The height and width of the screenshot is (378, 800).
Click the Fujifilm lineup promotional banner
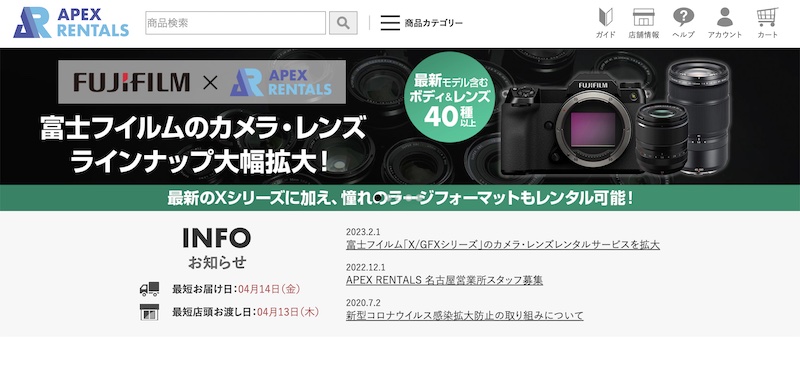point(400,130)
